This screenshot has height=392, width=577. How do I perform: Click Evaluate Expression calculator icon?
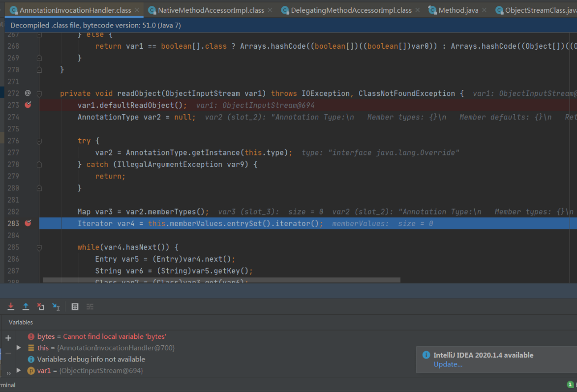point(75,306)
